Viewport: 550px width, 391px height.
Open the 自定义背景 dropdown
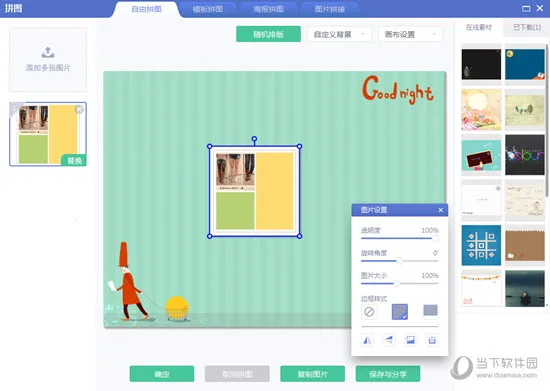[339, 34]
